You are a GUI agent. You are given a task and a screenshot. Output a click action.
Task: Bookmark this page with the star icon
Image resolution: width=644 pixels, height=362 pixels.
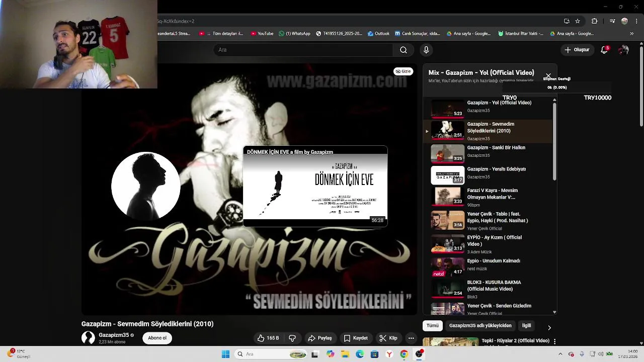pos(578,21)
